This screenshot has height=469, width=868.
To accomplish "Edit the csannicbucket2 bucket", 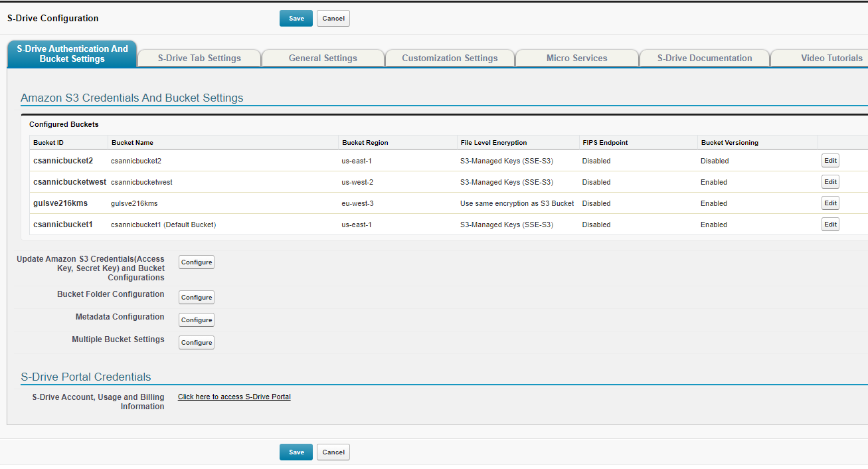I will click(x=830, y=161).
